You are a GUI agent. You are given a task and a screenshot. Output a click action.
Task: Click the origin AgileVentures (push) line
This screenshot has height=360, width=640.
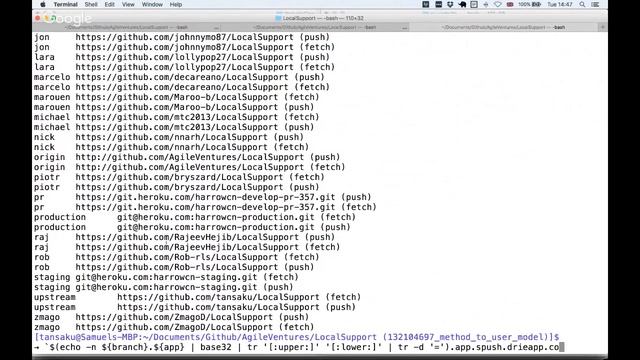187,157
